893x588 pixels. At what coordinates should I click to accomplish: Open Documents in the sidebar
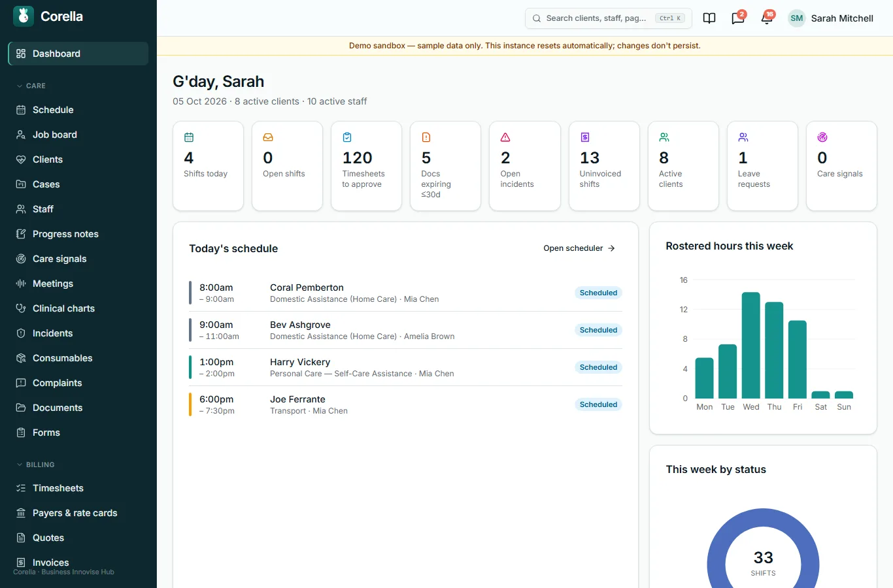(78, 408)
